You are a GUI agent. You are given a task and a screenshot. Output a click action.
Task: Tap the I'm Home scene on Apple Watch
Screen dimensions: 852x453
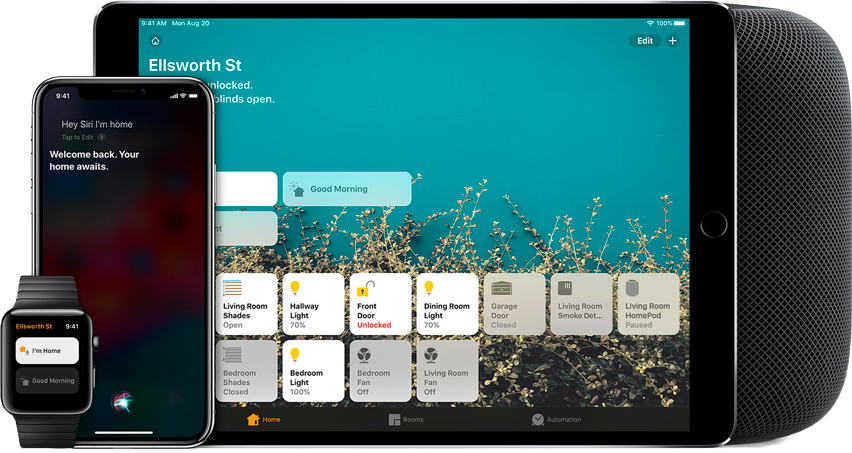(47, 351)
